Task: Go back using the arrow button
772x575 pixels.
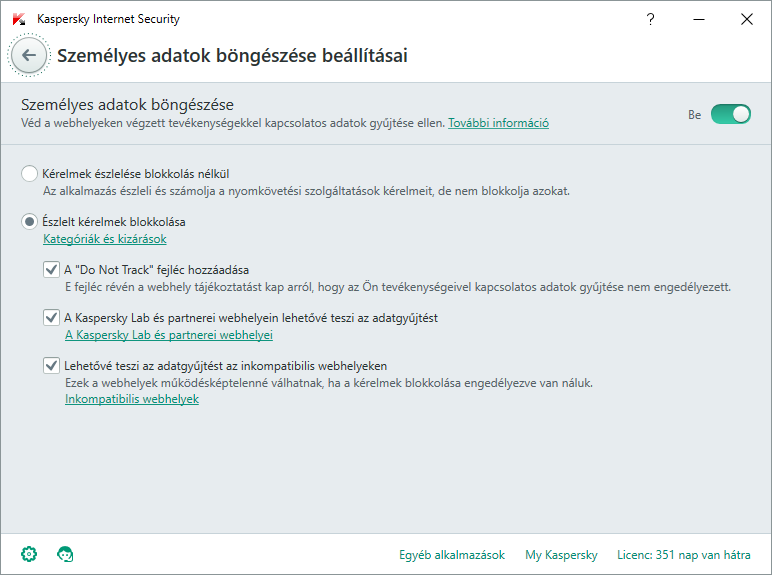Action: pos(29,55)
